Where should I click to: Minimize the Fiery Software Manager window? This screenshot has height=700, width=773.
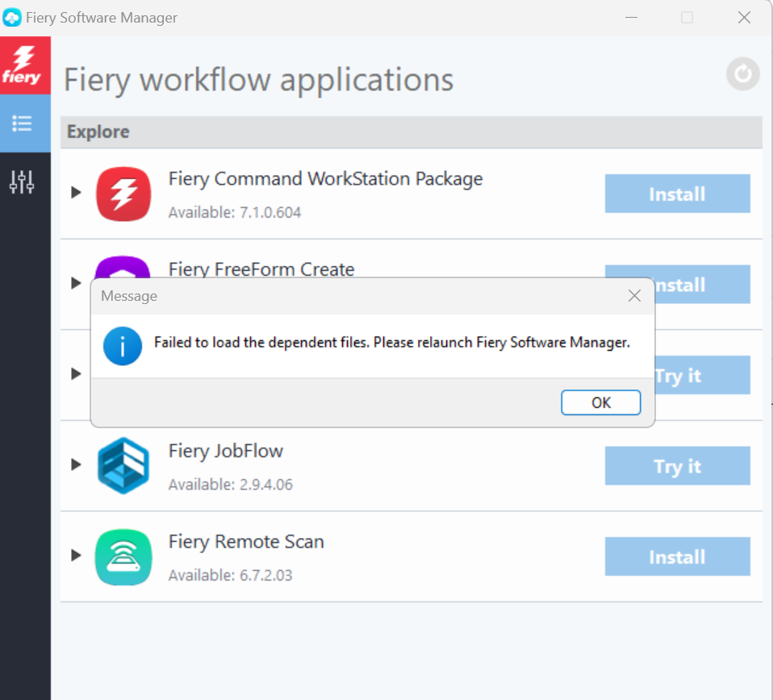coord(631,18)
